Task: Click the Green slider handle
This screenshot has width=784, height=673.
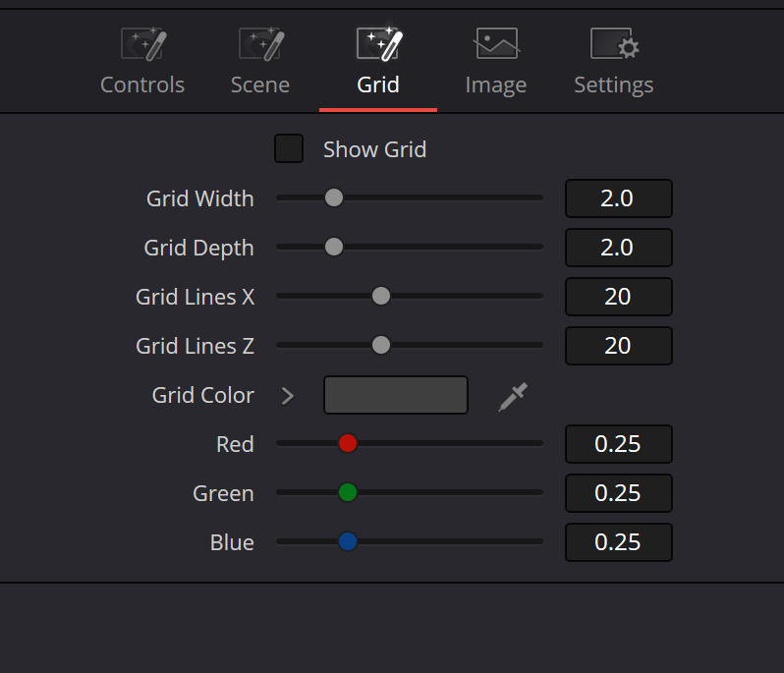Action: pos(348,492)
